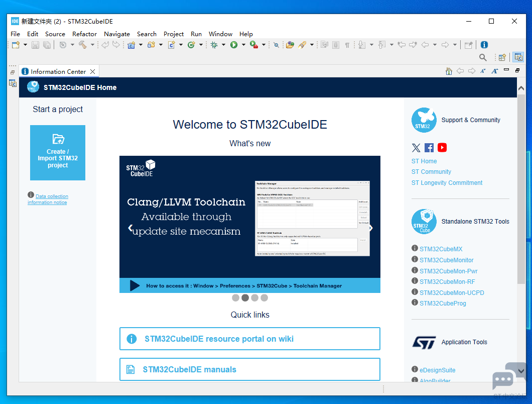Click Create / Import STM32 project button

[58, 153]
